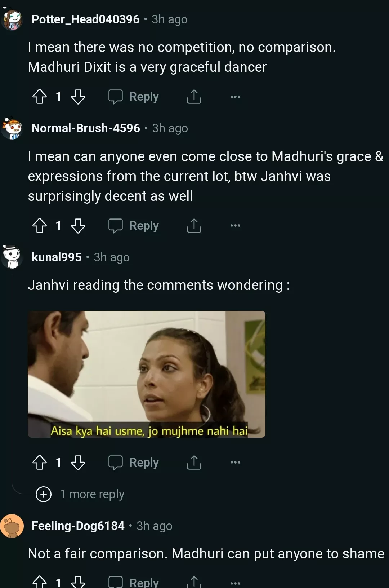Viewport: 389px width, 588px height.
Task: Tap kunal995's avatar
Action: [12, 257]
